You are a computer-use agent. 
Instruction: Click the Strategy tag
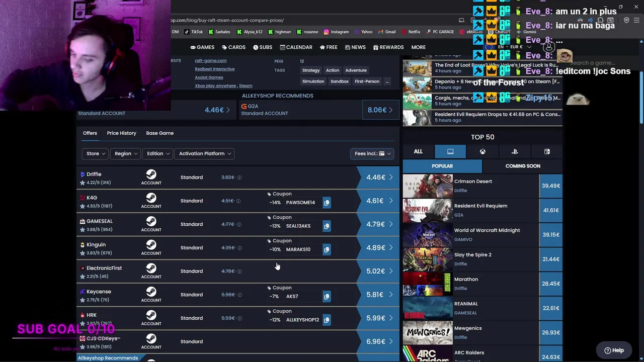pyautogui.click(x=311, y=70)
